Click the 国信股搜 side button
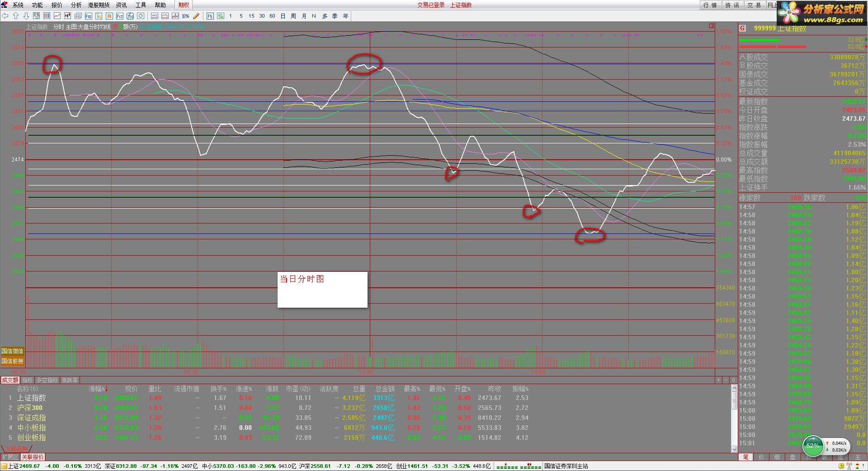Image resolution: width=868 pixels, height=471 pixels. point(12,361)
